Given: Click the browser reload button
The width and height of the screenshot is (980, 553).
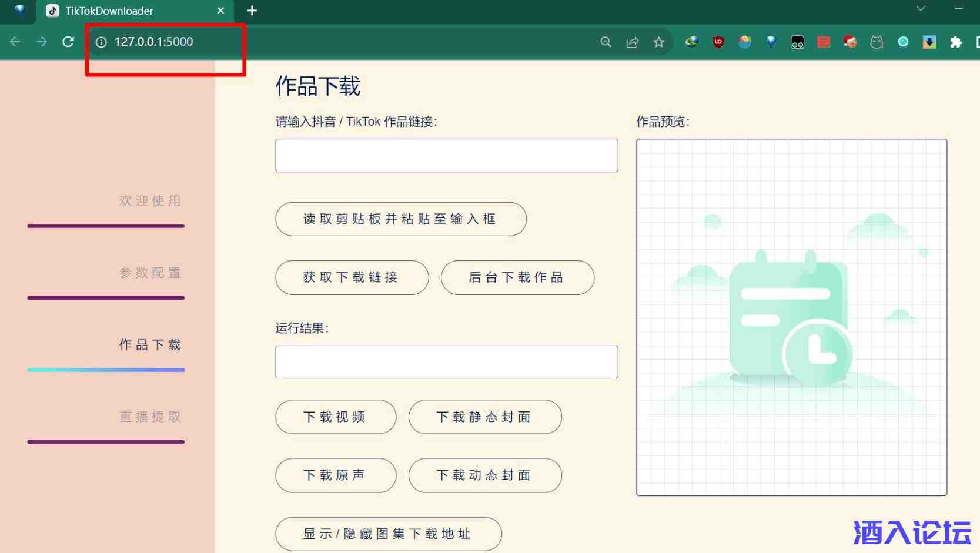Looking at the screenshot, I should [68, 42].
